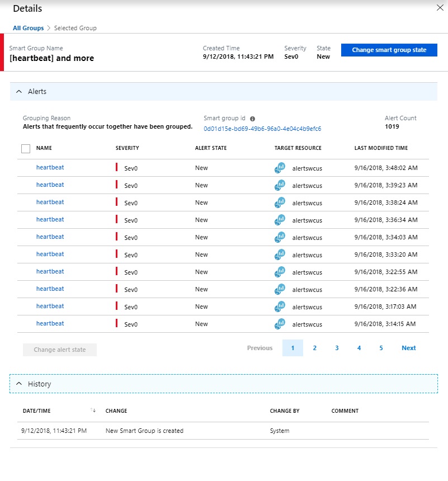The width and height of the screenshot is (448, 481).
Task: Click the resource icon in the 3:48:02 AM row
Action: (280, 168)
